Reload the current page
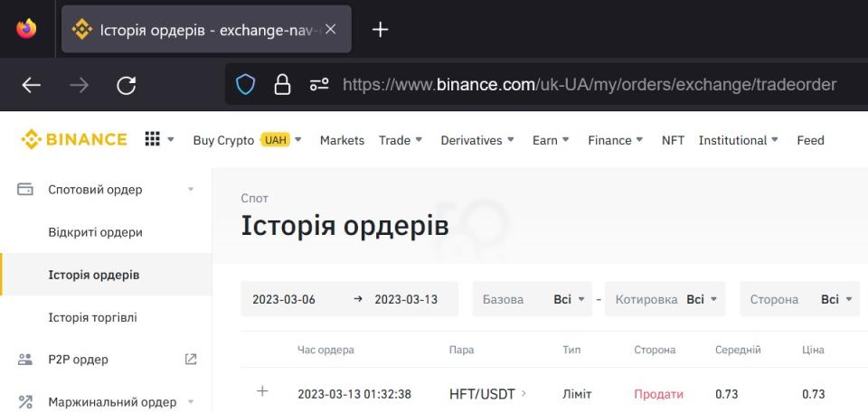Image resolution: width=868 pixels, height=412 pixels. (x=127, y=85)
